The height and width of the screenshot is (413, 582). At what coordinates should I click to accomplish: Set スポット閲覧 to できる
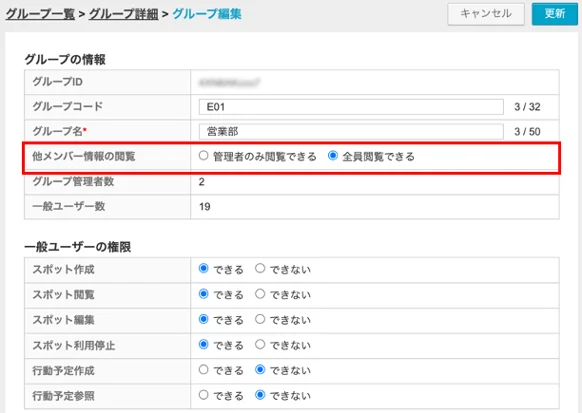(203, 294)
